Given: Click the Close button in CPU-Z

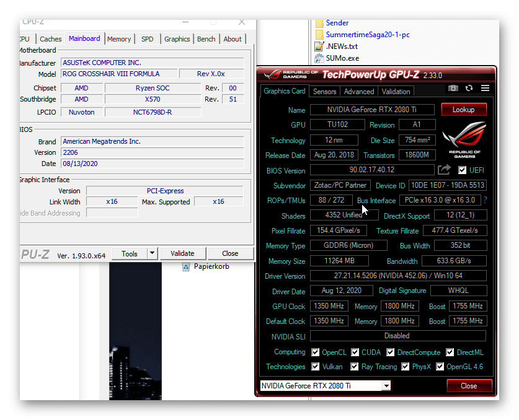Looking at the screenshot, I should (x=230, y=253).
